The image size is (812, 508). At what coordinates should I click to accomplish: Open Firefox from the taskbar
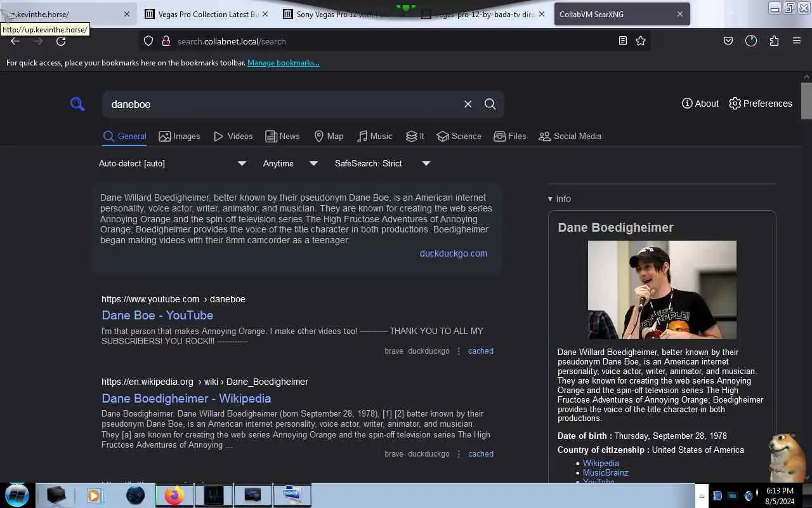click(x=173, y=495)
